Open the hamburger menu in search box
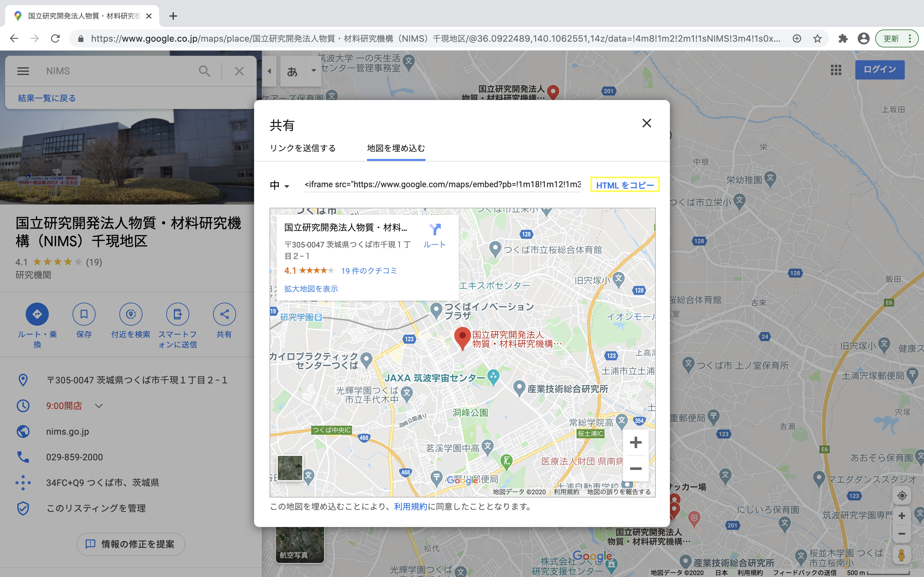 (23, 71)
